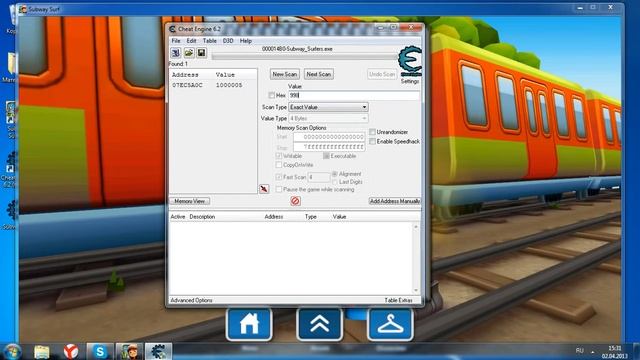Open Cheat Engine logo settings
Image resolution: width=640 pixels, height=360 pixels.
click(409, 60)
